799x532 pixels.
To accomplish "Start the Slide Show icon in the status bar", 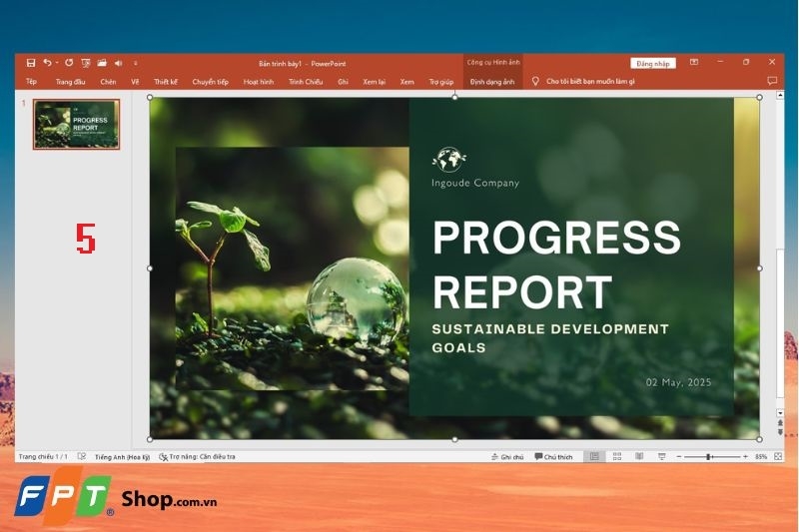I will click(661, 457).
